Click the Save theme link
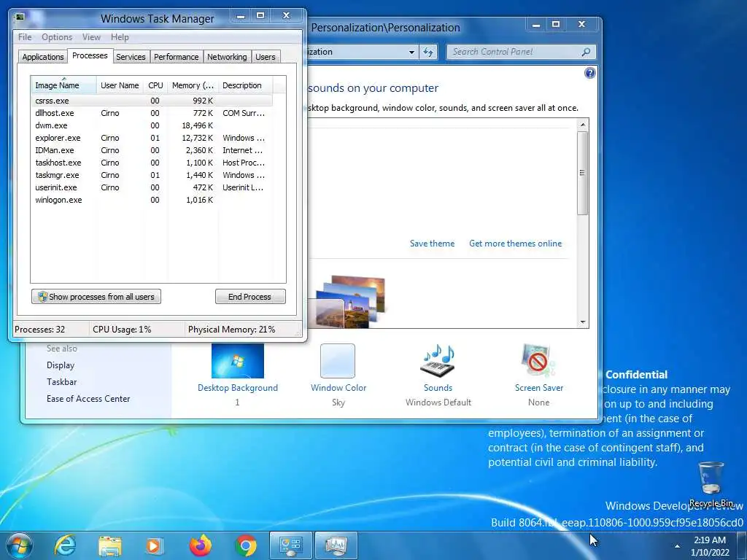747x560 pixels. [432, 244]
